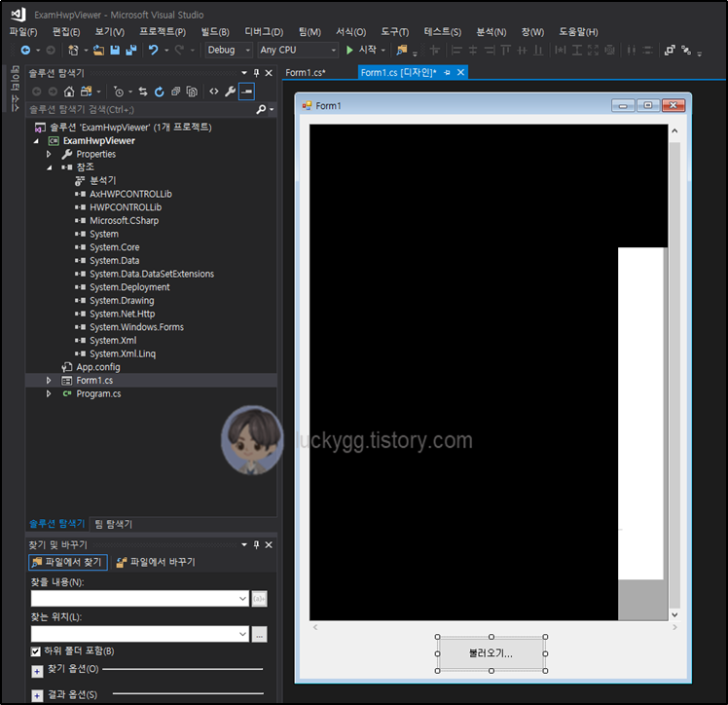Image resolution: width=728 pixels, height=705 pixels.
Task: Open the 편집 menu
Action: click(x=66, y=32)
